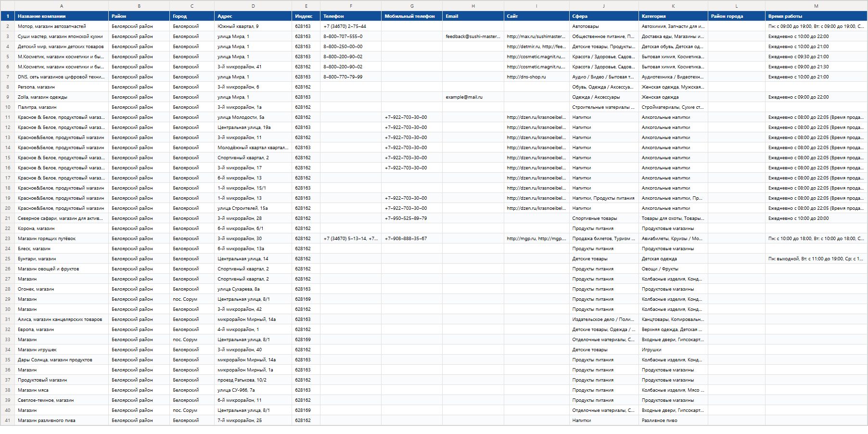Click the 'Спортивные товары' sphere cell
868x434 pixels.
coord(604,218)
